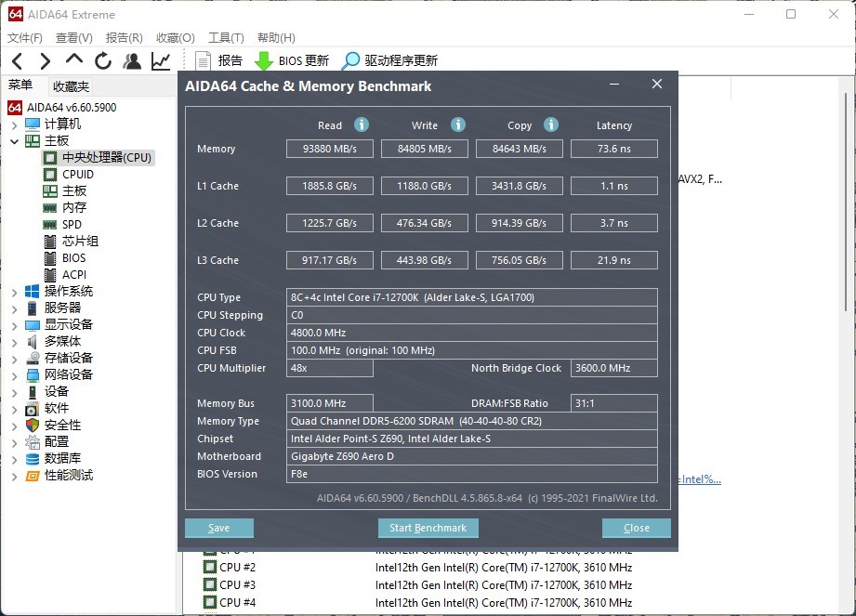Click the info icon beside Write column
Image resolution: width=856 pixels, height=616 pixels.
tap(456, 125)
